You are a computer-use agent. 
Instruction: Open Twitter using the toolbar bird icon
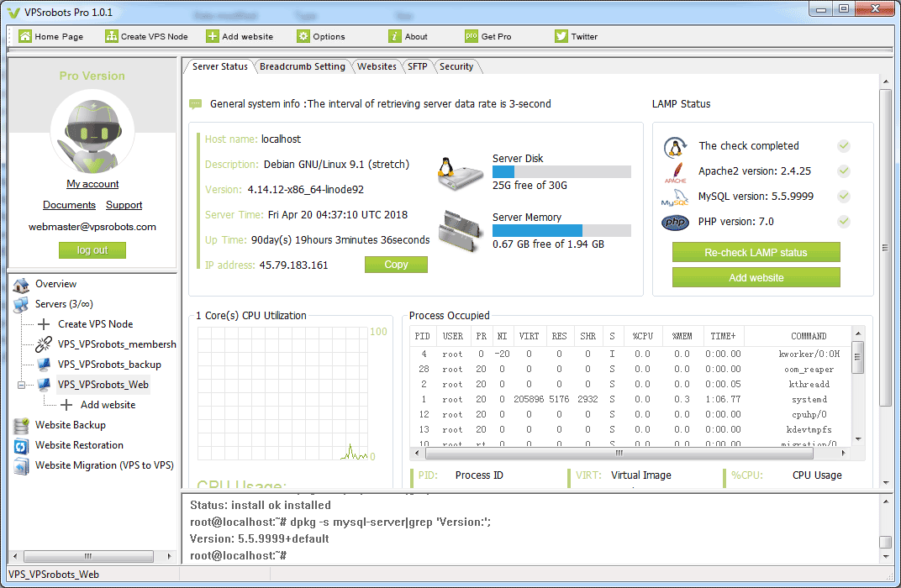coord(561,36)
